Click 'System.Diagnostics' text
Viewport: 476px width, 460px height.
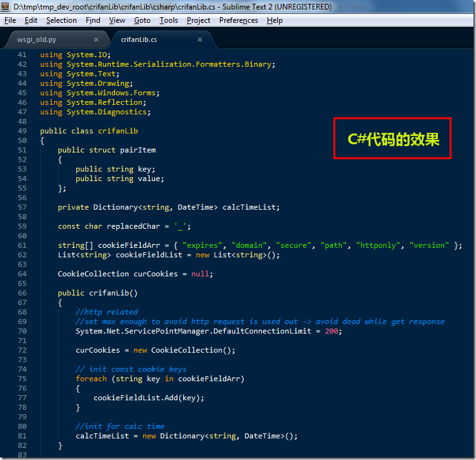[107, 112]
